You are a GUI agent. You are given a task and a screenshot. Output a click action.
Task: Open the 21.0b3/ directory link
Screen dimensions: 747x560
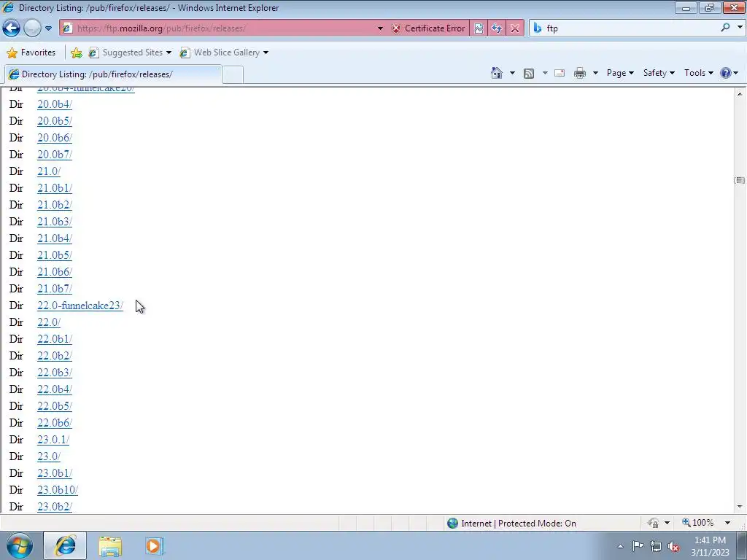click(x=55, y=222)
